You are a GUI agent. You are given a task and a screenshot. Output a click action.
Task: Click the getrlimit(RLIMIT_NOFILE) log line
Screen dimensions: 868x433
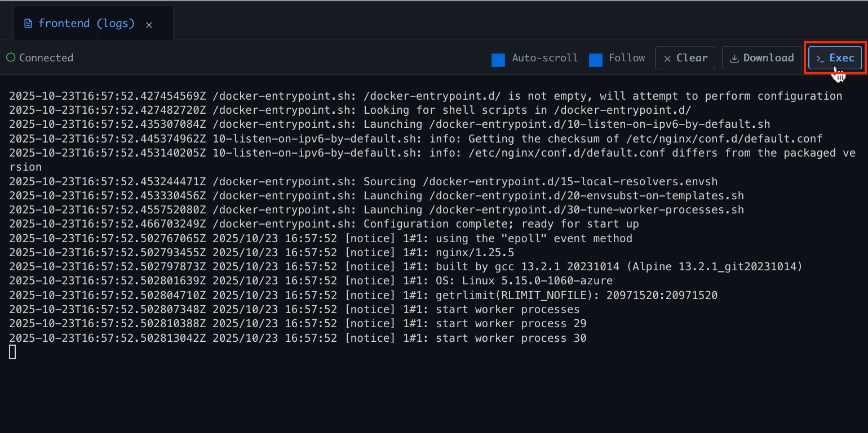coord(363,296)
